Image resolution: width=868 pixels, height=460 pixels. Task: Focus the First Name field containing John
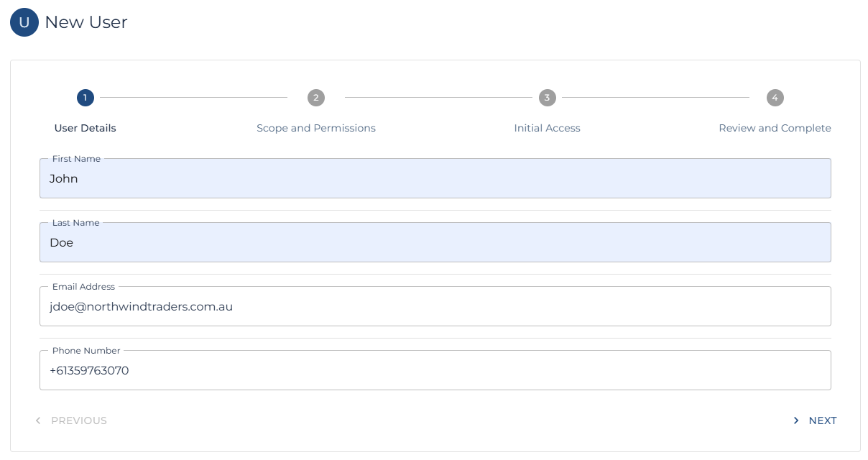(x=435, y=179)
